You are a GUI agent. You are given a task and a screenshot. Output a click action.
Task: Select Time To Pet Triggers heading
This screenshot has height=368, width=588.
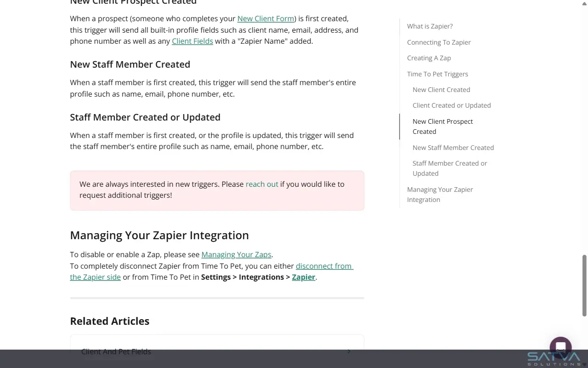pyautogui.click(x=437, y=74)
